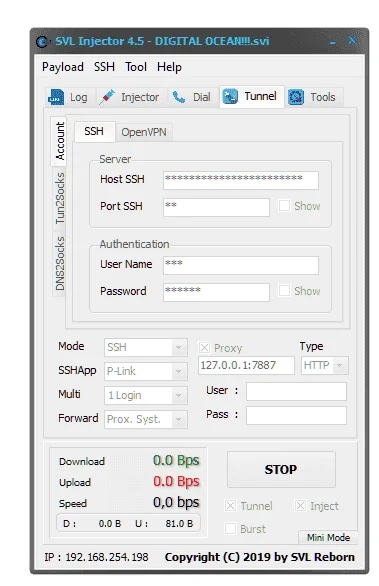379x586 pixels.
Task: Click the User Name input field
Action: [x=241, y=265]
